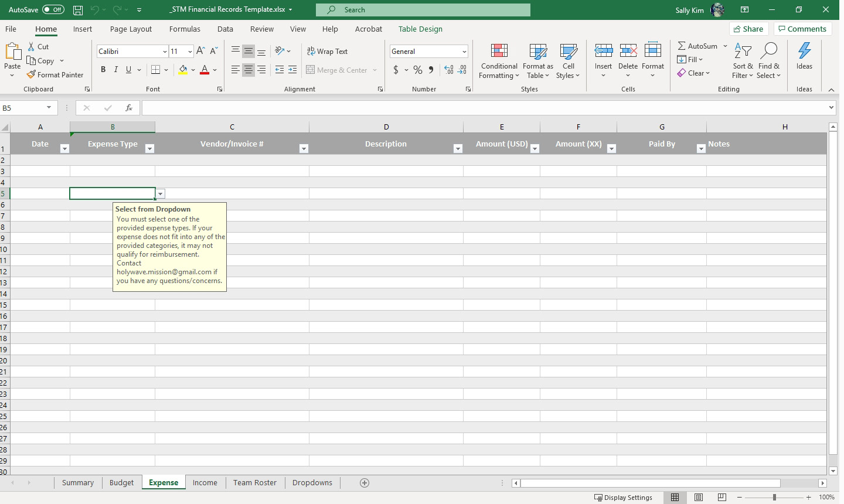Toggle Center horizontal alignment
Screen dimensions: 844x504
[x=249, y=70]
